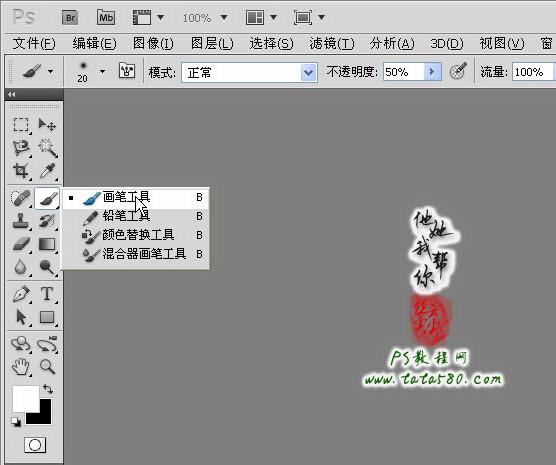Choose 颜色替换工具 from the flyout menu

tap(135, 235)
